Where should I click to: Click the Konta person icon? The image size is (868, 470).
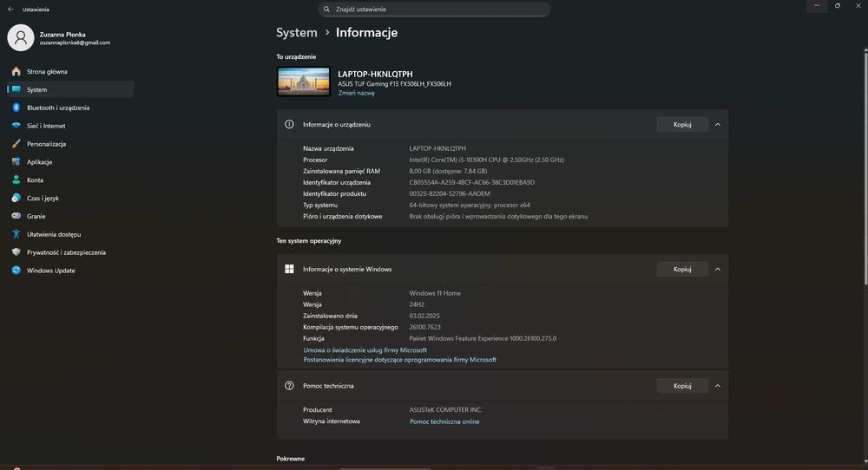point(16,180)
